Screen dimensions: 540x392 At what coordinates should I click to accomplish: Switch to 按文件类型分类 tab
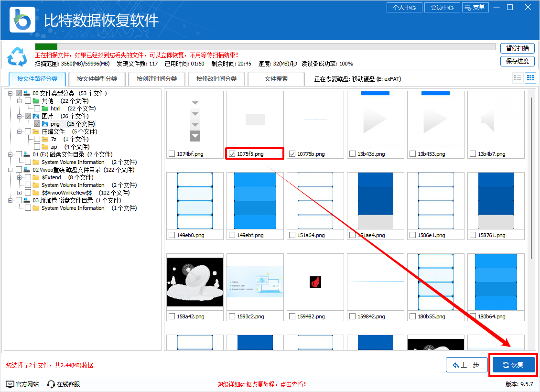(x=97, y=79)
